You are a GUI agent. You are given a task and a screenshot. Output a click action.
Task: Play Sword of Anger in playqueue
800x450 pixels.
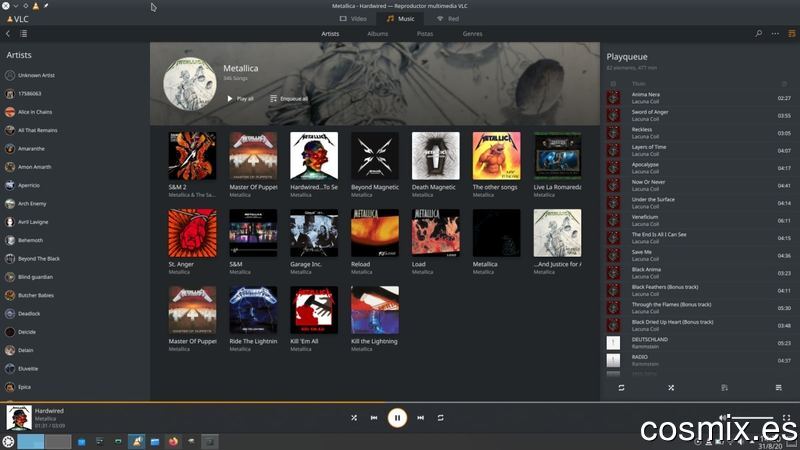[699, 115]
